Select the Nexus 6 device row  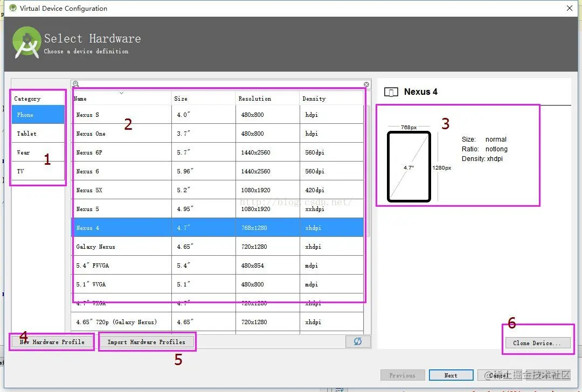[217, 171]
